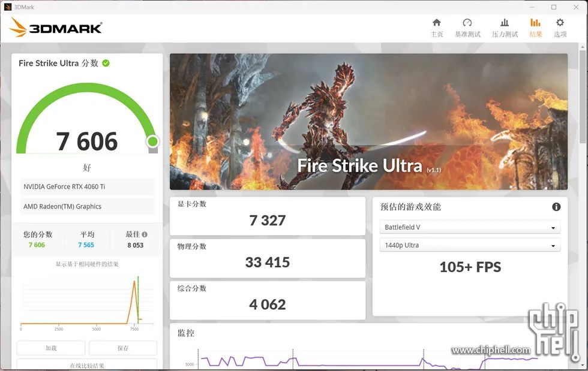Click the score distribution chart
Image resolution: width=588 pixels, height=371 pixels.
click(87, 303)
